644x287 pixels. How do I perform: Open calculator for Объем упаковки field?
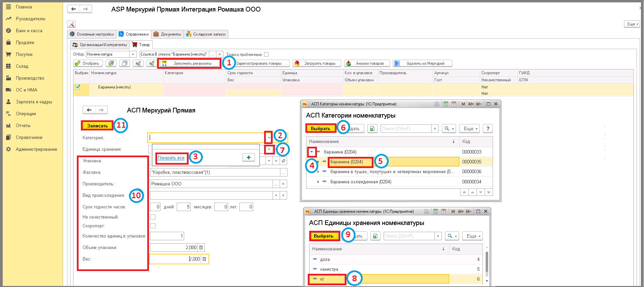point(201,248)
